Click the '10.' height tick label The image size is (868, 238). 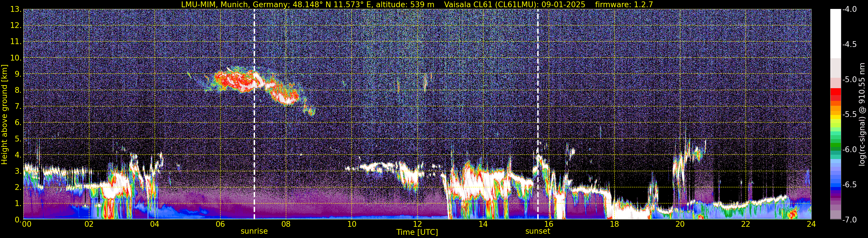pyautogui.click(x=16, y=58)
